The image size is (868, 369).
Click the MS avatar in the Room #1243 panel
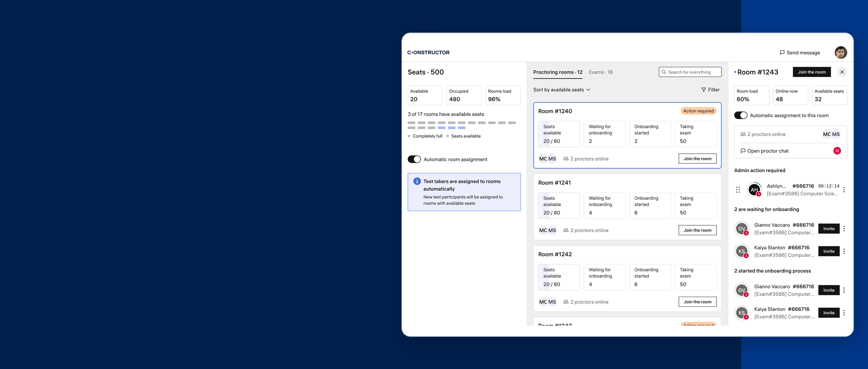coord(836,134)
